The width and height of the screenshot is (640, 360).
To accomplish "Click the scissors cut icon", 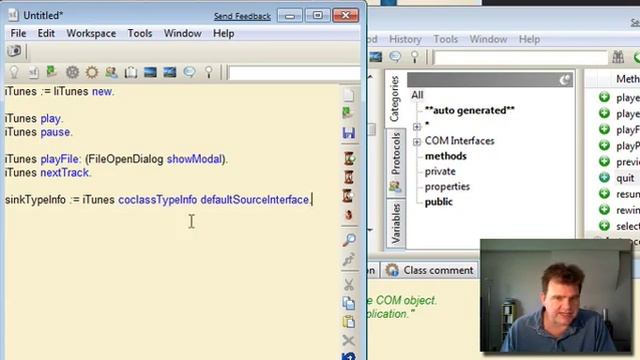I will (x=349, y=284).
